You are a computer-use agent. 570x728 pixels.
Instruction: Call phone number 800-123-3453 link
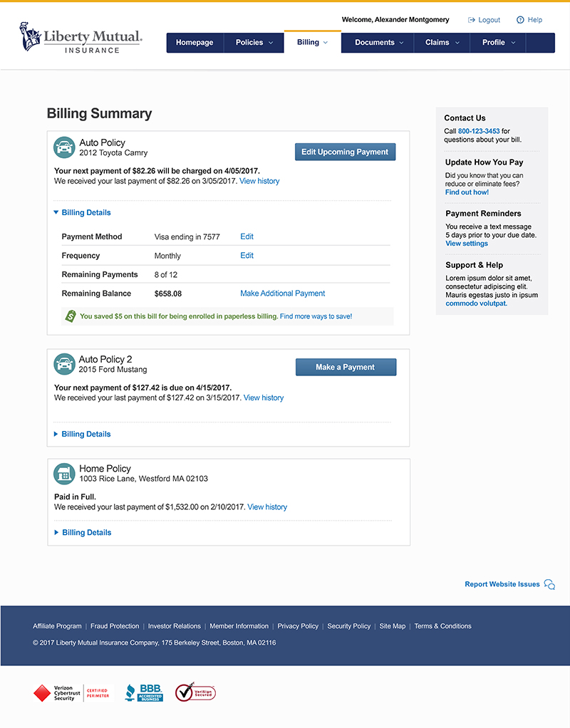[479, 131]
